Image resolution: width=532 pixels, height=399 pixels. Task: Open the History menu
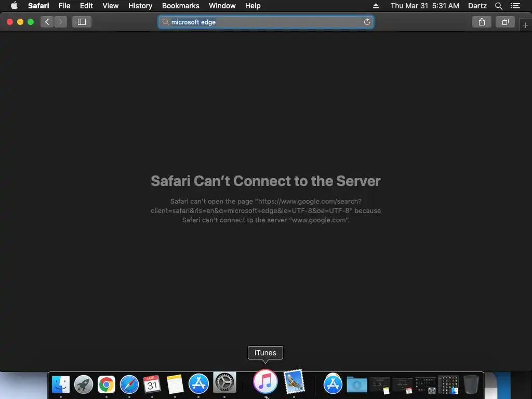point(140,6)
